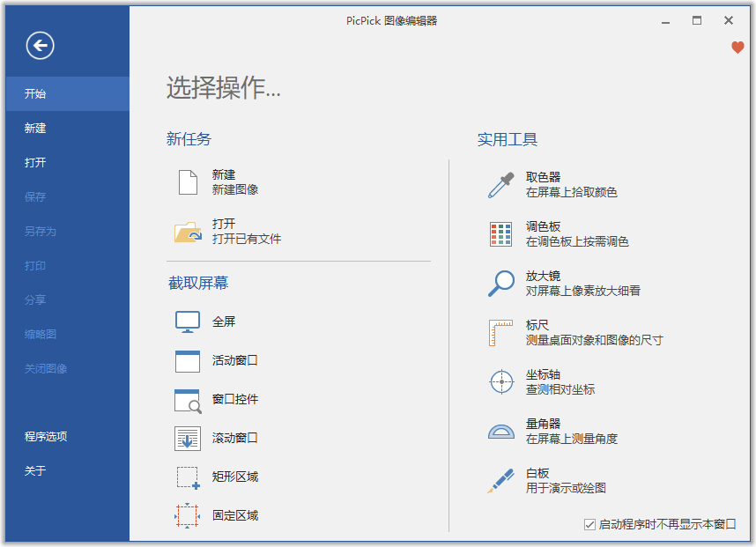Screen dimensions: 756x547
Task: Open 关于 in the sidebar
Action: 68,471
